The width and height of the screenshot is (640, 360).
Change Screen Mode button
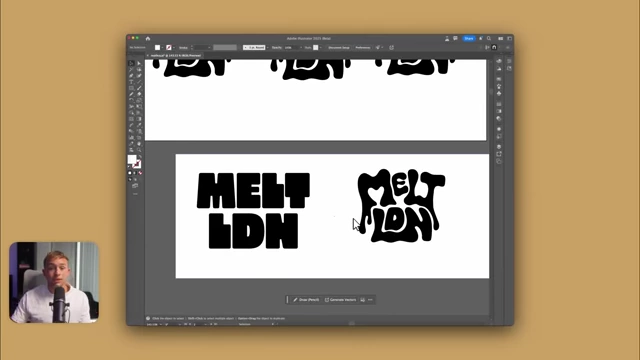point(135,186)
